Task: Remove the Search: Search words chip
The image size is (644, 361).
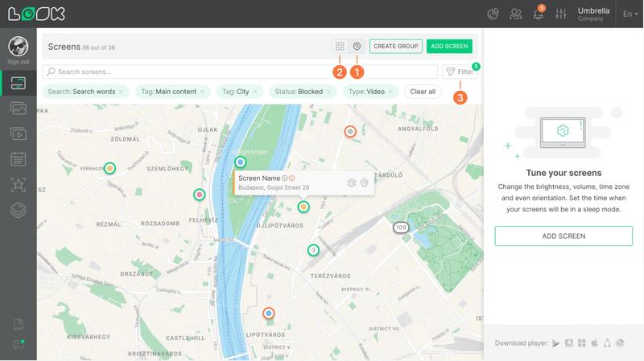Action: pos(122,92)
